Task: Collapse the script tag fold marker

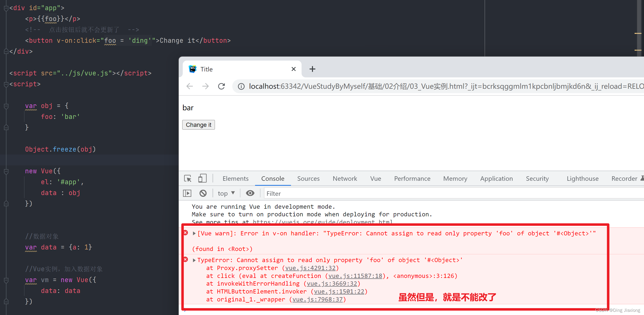Action: click(x=6, y=84)
